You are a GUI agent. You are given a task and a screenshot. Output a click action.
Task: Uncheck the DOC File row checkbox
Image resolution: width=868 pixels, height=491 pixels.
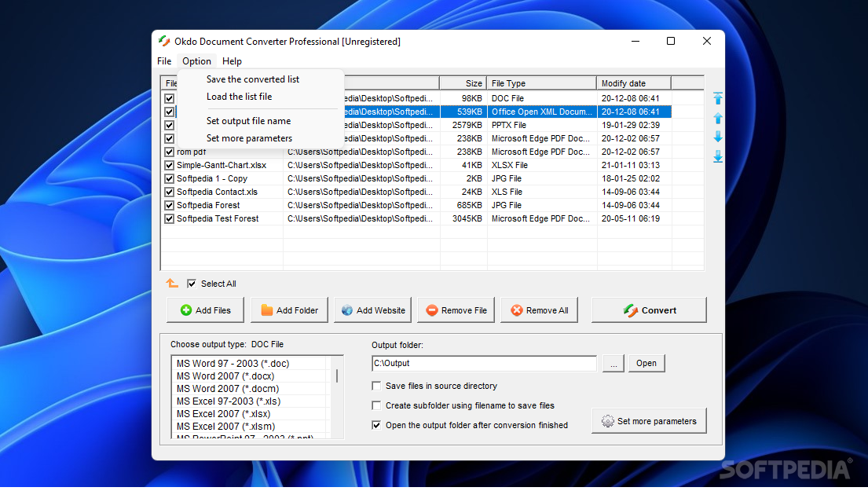(170, 98)
